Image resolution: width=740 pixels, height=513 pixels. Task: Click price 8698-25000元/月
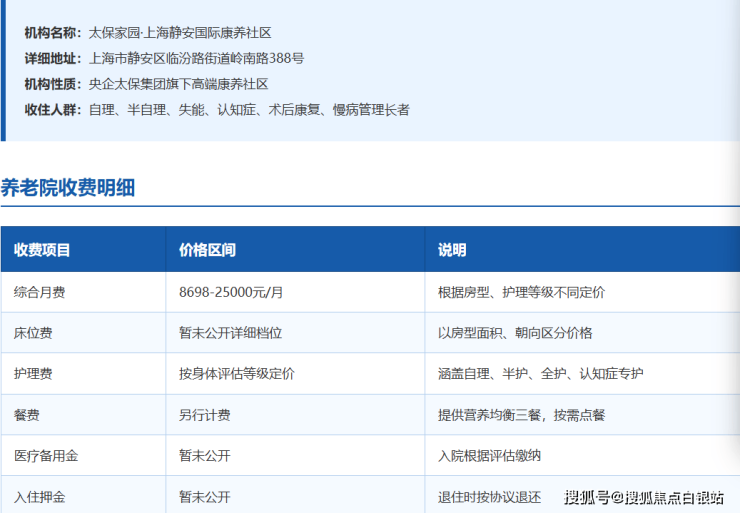tap(231, 292)
